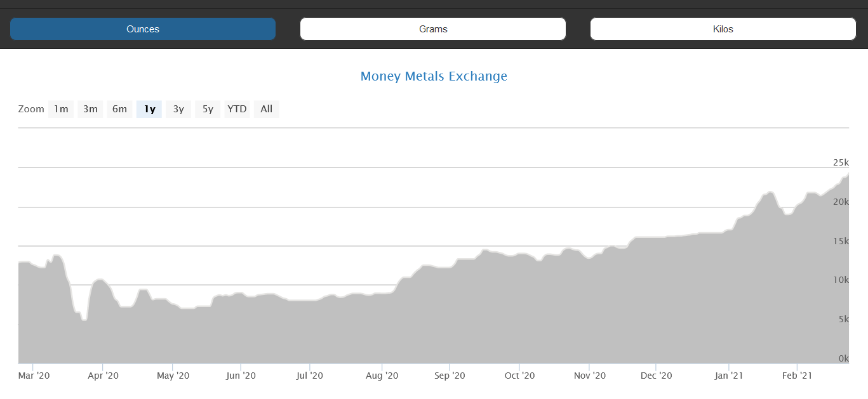Click the Oct '20 axis label
Screen dimensions: 868x399
point(519,376)
